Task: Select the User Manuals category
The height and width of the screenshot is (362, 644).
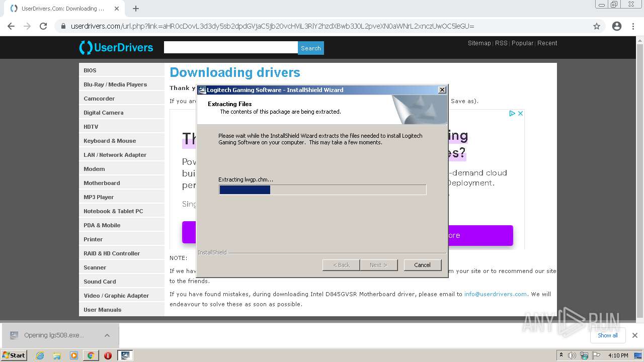Action: pyautogui.click(x=122, y=310)
